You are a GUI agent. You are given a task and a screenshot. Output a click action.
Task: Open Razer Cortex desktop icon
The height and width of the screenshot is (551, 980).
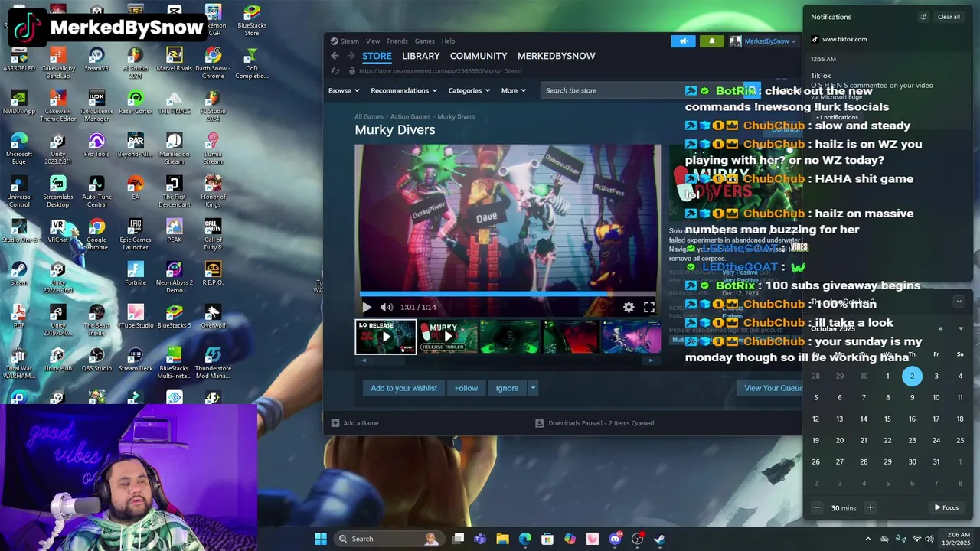click(136, 103)
